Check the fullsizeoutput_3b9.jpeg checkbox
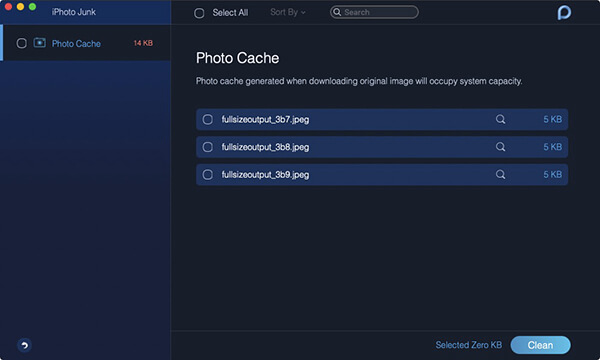 [207, 174]
